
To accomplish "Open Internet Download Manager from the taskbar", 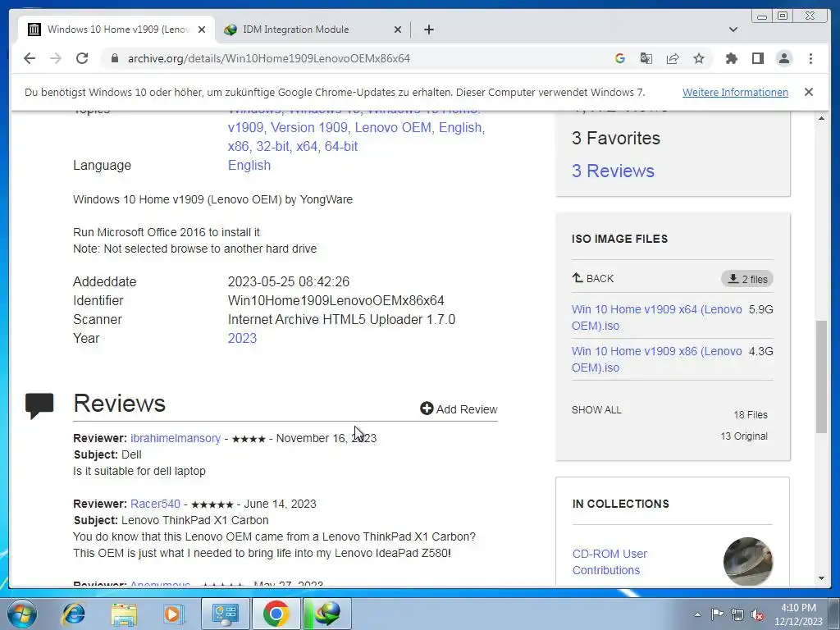I will tap(327, 614).
